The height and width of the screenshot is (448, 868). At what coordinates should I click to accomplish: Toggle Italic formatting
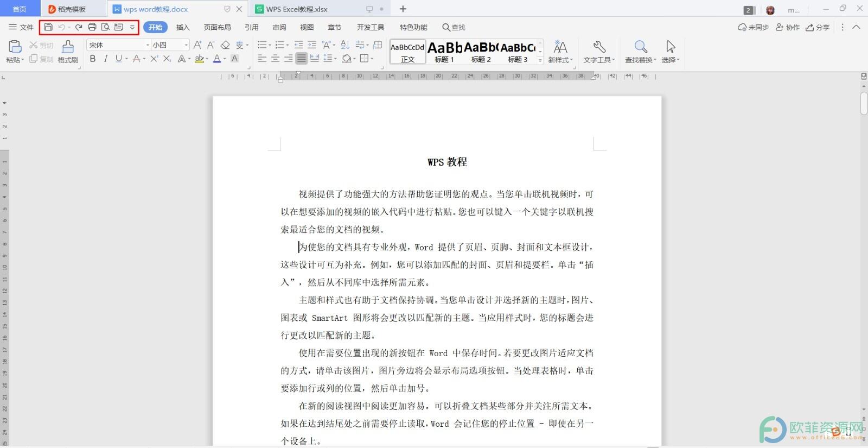click(x=106, y=59)
